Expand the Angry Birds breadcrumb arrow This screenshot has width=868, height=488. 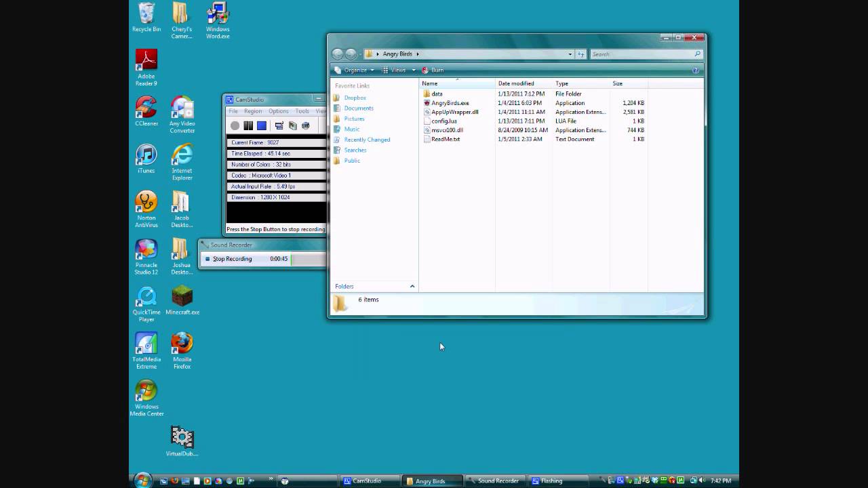(418, 54)
